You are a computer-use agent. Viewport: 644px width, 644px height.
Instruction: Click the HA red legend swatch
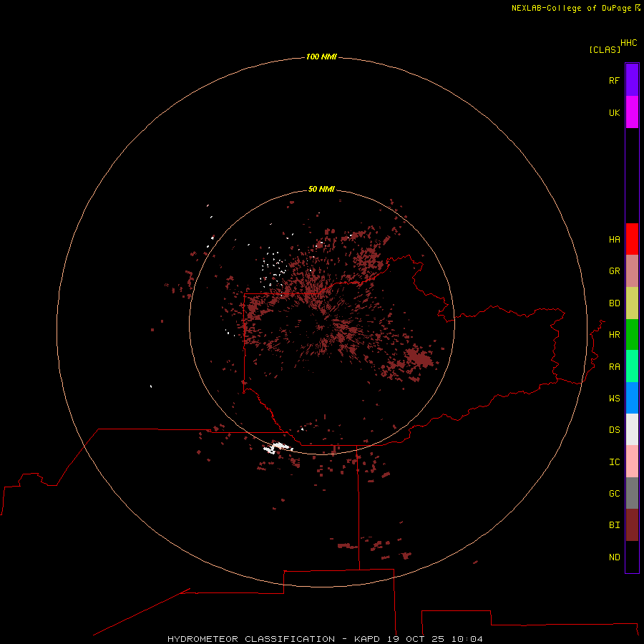point(632,239)
